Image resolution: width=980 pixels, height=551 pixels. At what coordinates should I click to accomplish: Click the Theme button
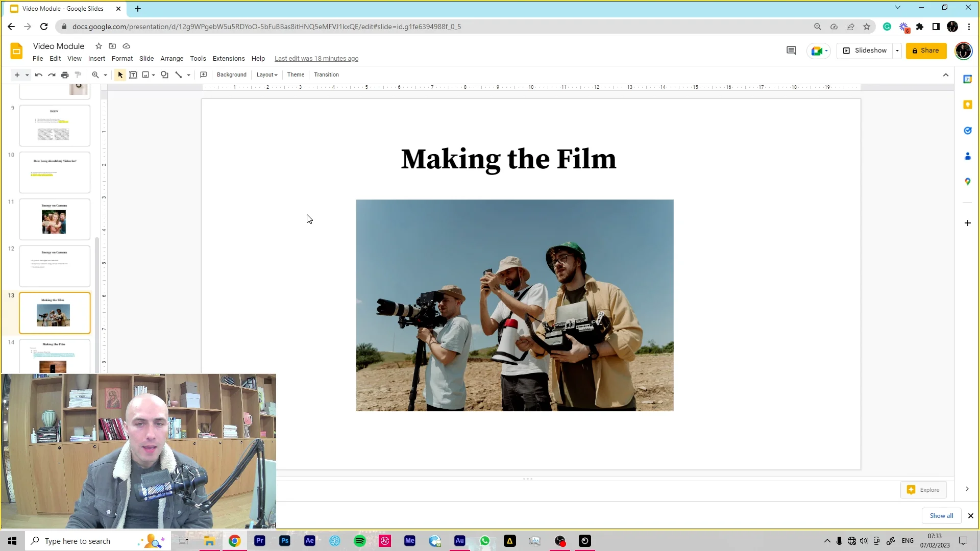296,75
